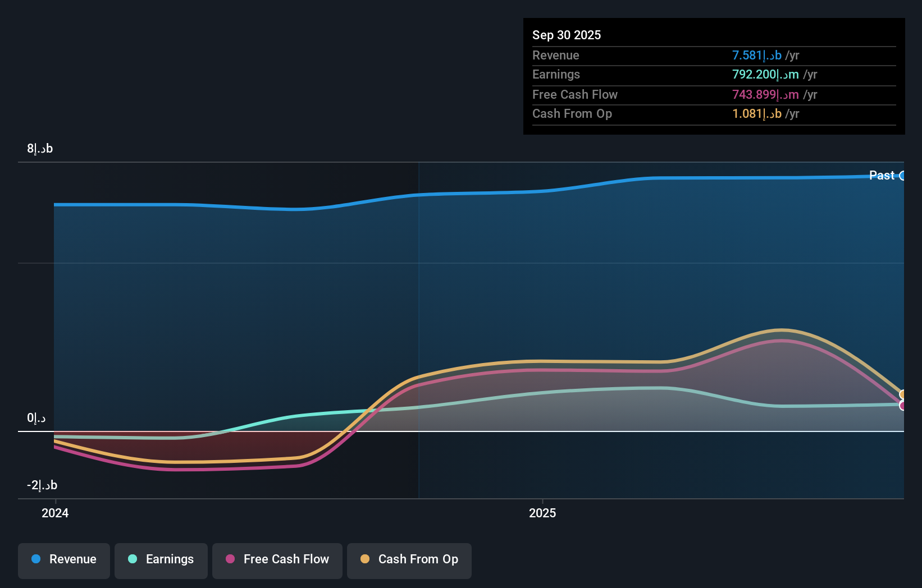
Task: Click the teal Earnings dot icon in legend
Action: point(133,559)
